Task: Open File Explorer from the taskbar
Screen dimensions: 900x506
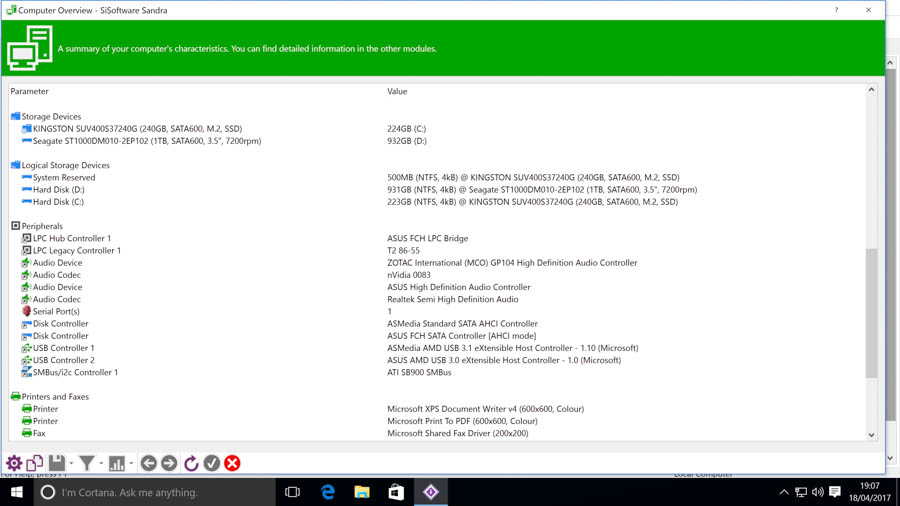Action: [362, 492]
